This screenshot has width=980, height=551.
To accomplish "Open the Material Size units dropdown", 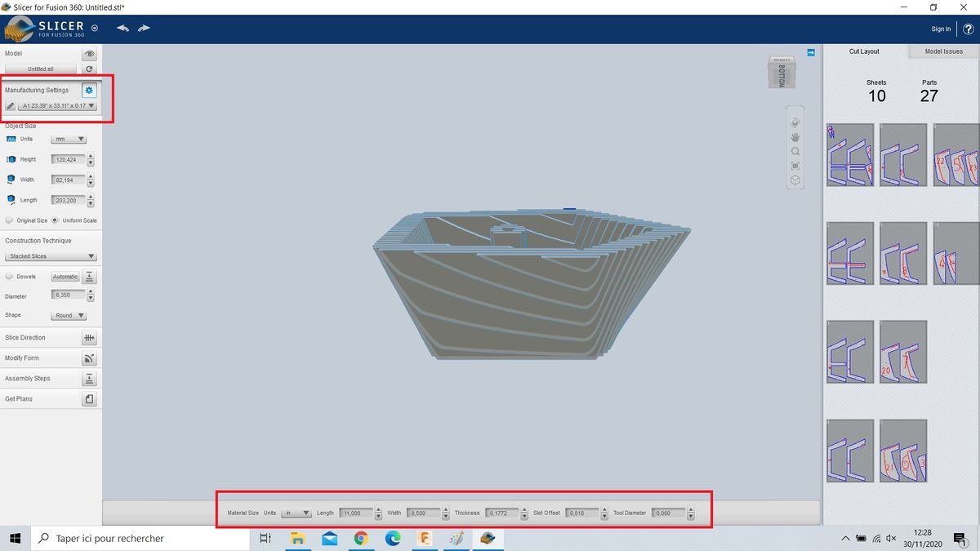I will [x=296, y=513].
